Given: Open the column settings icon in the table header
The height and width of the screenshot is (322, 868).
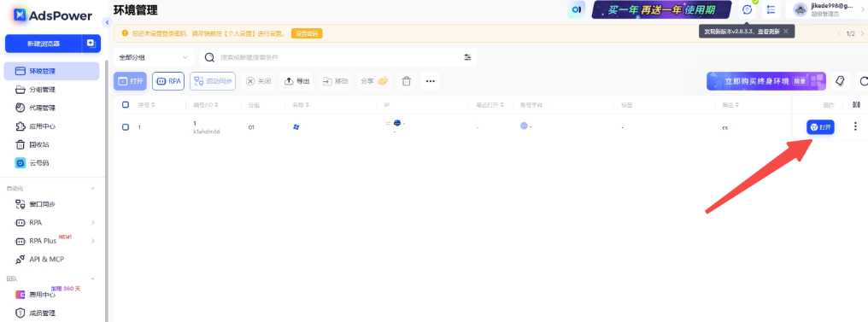Looking at the screenshot, I should click(x=856, y=104).
